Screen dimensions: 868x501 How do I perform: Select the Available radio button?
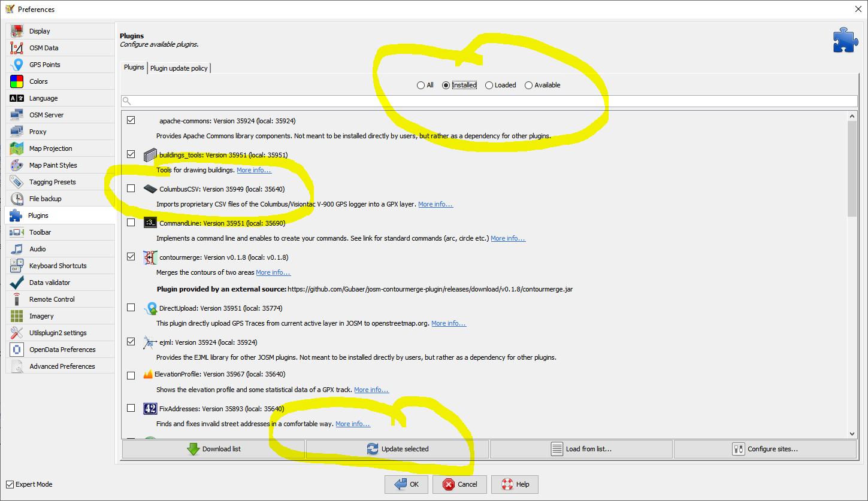tap(528, 85)
